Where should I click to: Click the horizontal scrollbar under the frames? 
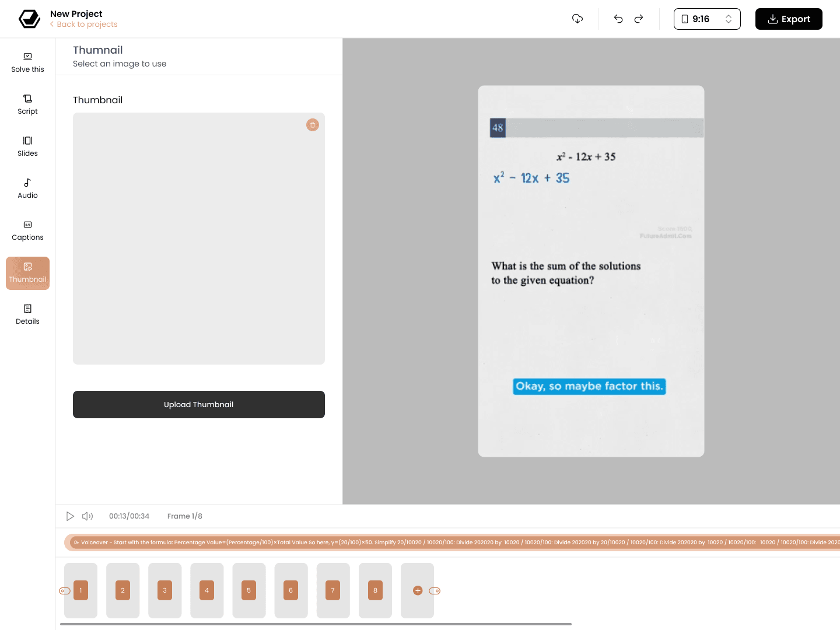(x=316, y=624)
